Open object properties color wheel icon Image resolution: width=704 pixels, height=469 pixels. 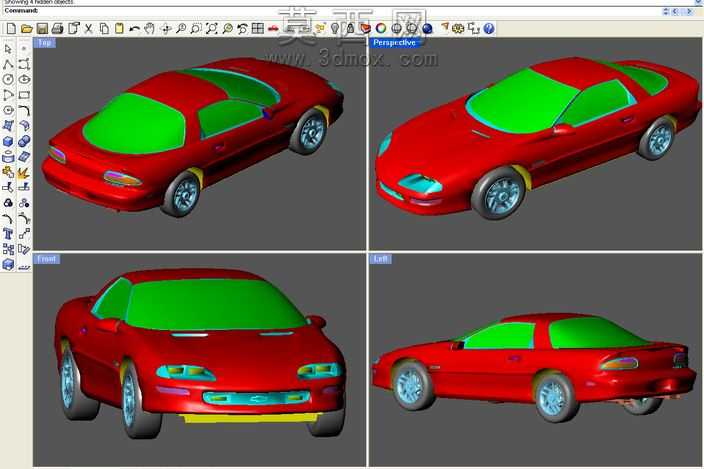coord(381,29)
